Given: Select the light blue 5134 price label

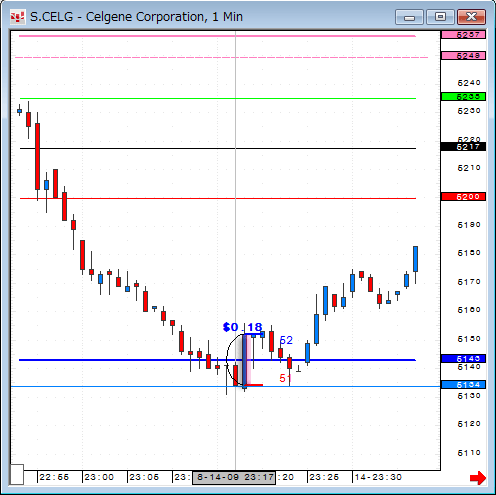Looking at the screenshot, I should (463, 385).
